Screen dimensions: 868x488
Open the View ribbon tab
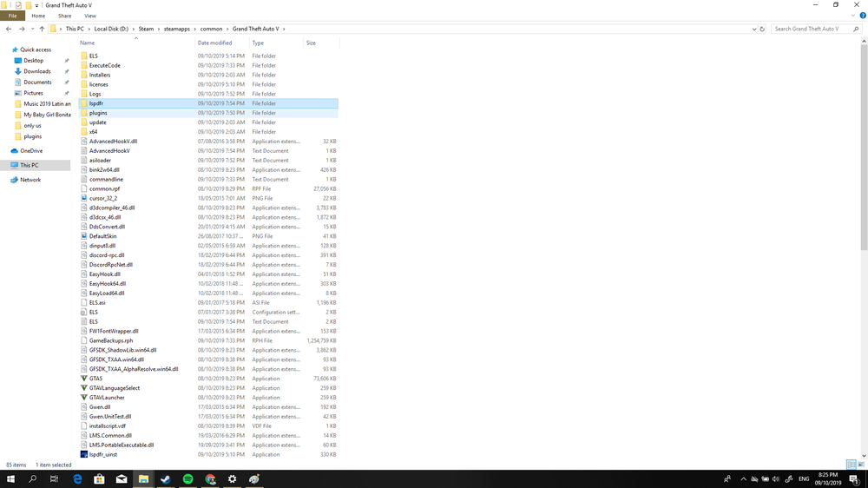click(x=89, y=16)
